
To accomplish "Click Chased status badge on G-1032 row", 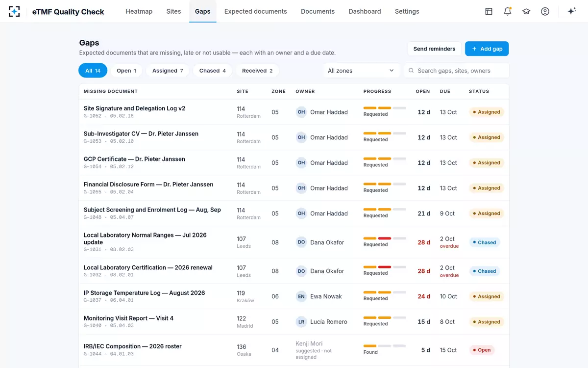I will (484, 271).
